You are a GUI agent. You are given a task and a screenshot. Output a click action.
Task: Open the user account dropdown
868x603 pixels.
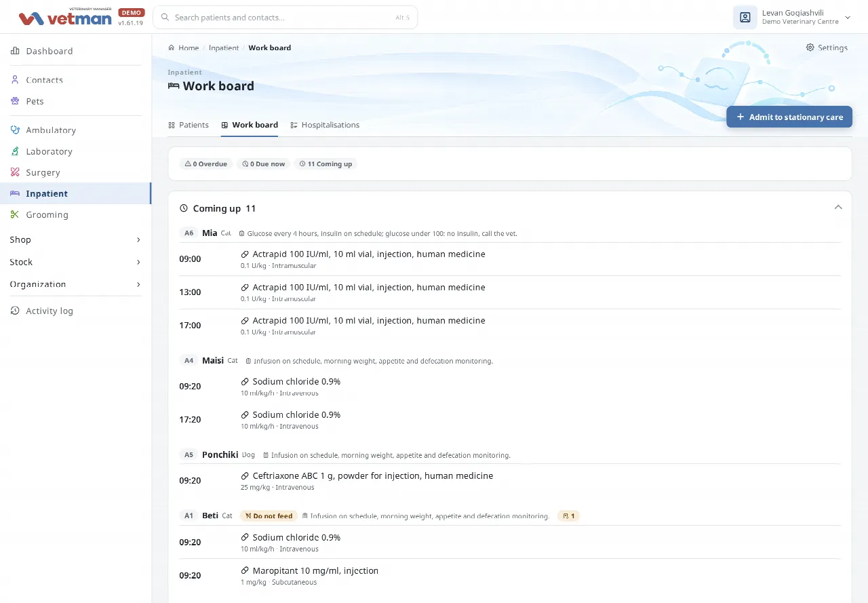pyautogui.click(x=793, y=18)
